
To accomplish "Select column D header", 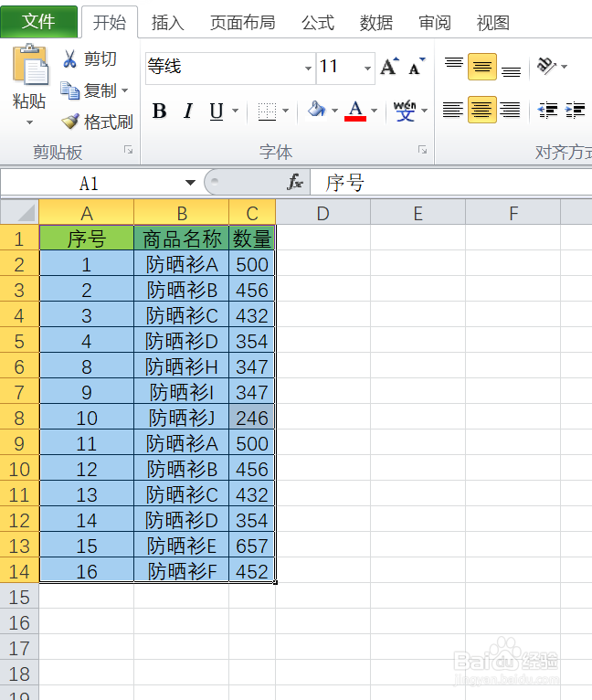I will pos(322,213).
